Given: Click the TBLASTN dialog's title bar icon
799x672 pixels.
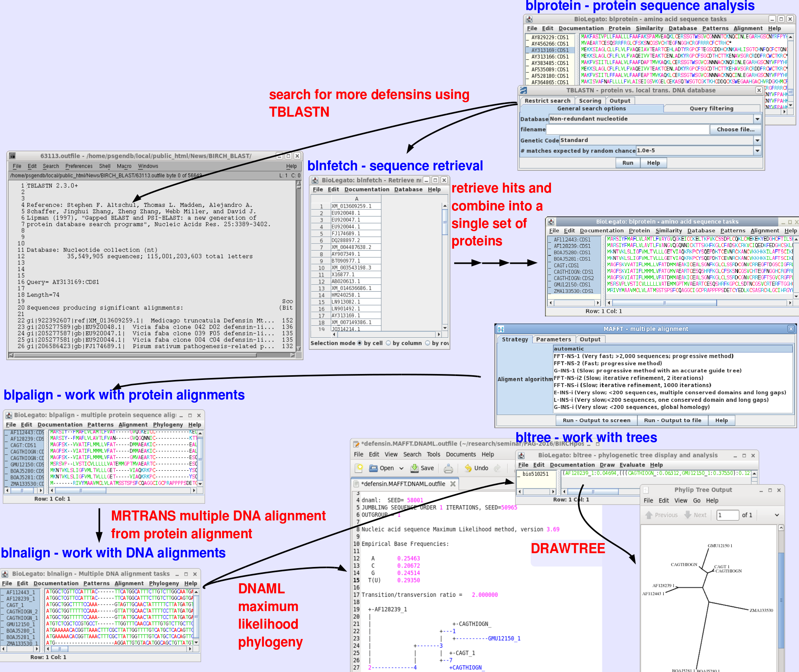Looking at the screenshot, I should pos(524,90).
